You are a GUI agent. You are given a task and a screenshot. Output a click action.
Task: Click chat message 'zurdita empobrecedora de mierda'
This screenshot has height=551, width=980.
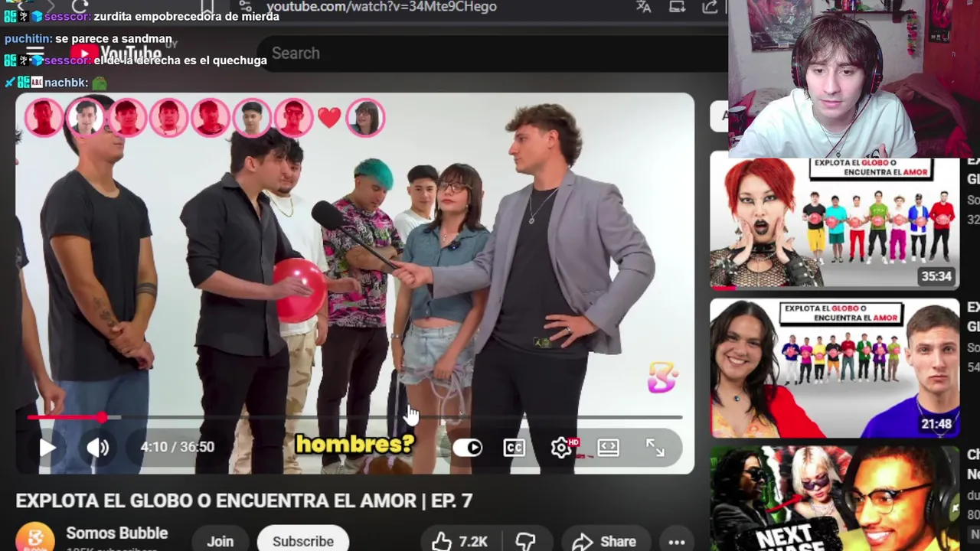coord(186,16)
